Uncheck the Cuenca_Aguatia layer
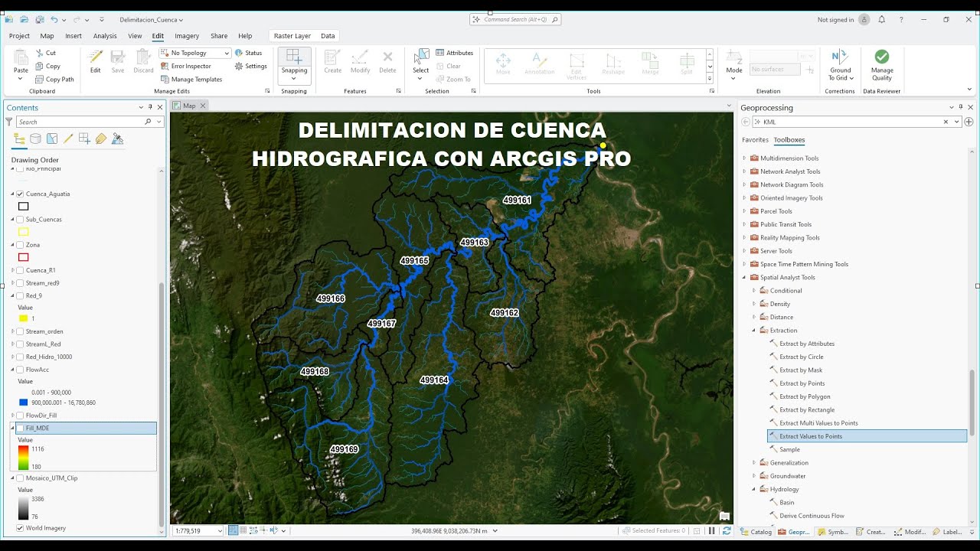Screen dimensions: 980x551 (20, 194)
